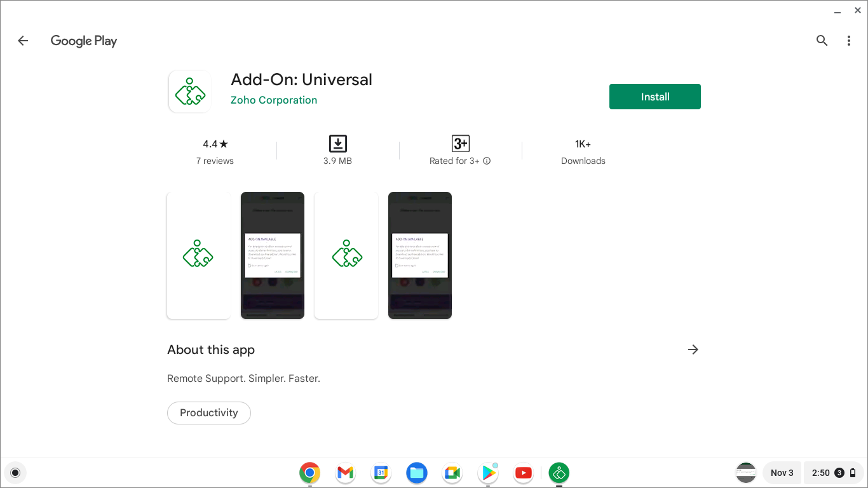
Task: Open the ChromeOS launcher button
Action: 15,473
